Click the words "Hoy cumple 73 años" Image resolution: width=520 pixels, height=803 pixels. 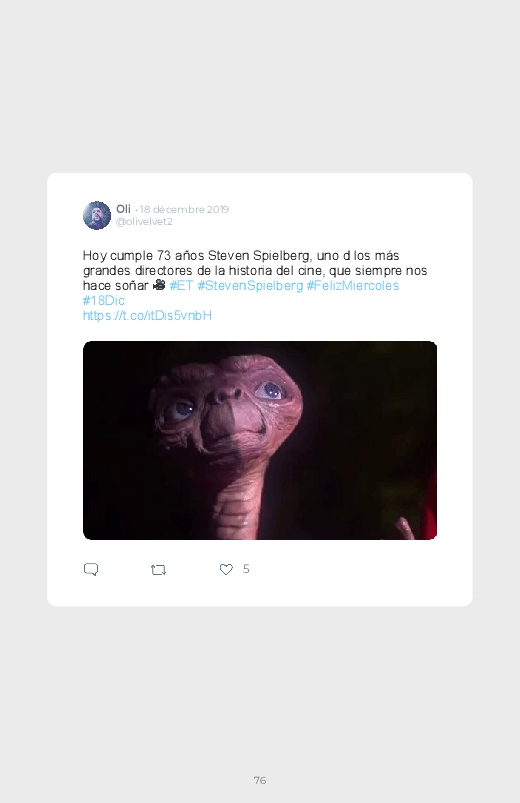(x=143, y=256)
